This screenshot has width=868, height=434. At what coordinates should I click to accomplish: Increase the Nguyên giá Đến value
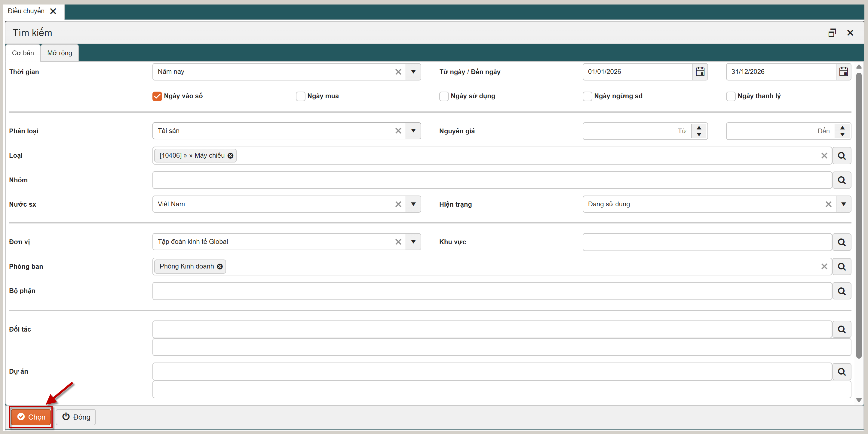842,128
